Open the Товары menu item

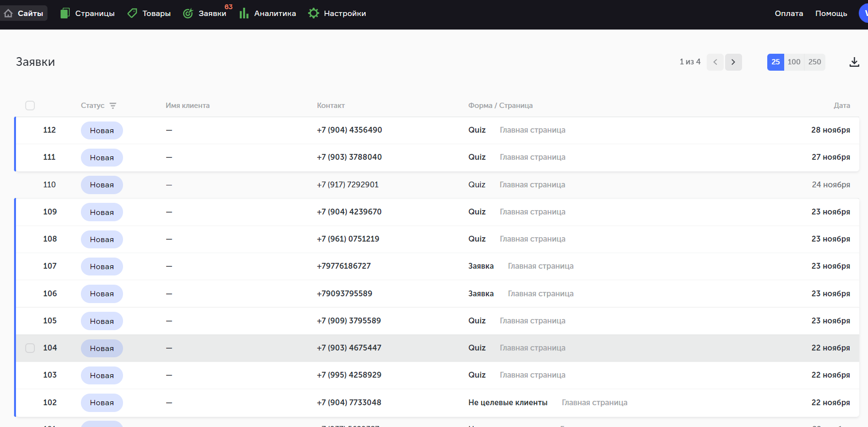click(x=149, y=13)
